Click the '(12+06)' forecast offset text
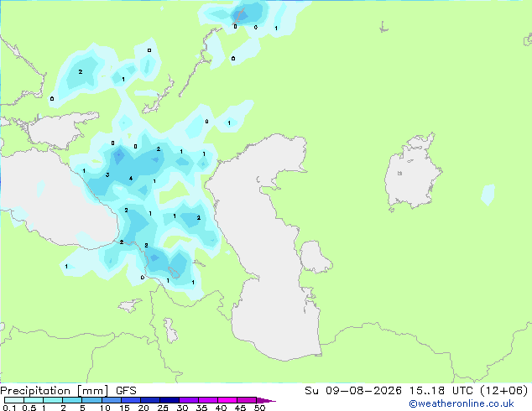532x411 pixels. pos(504,390)
